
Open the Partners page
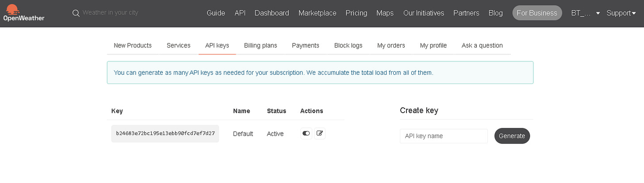point(466,13)
